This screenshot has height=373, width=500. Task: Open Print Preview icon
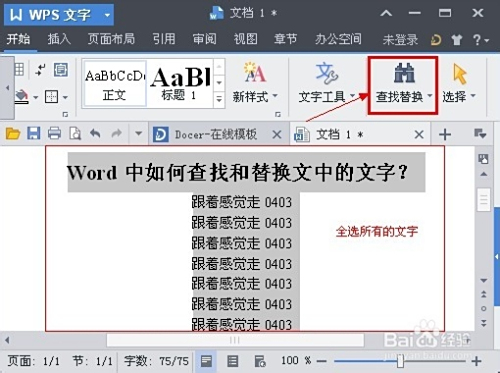click(x=75, y=134)
